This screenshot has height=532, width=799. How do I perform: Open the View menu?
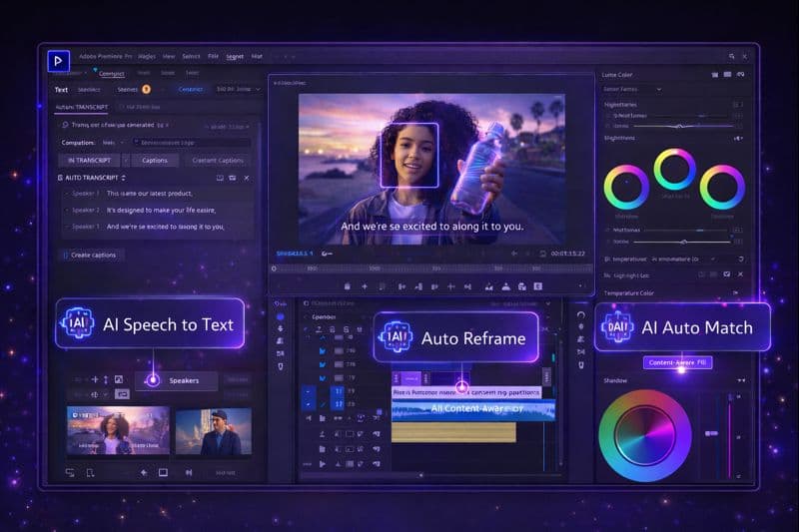coord(169,57)
